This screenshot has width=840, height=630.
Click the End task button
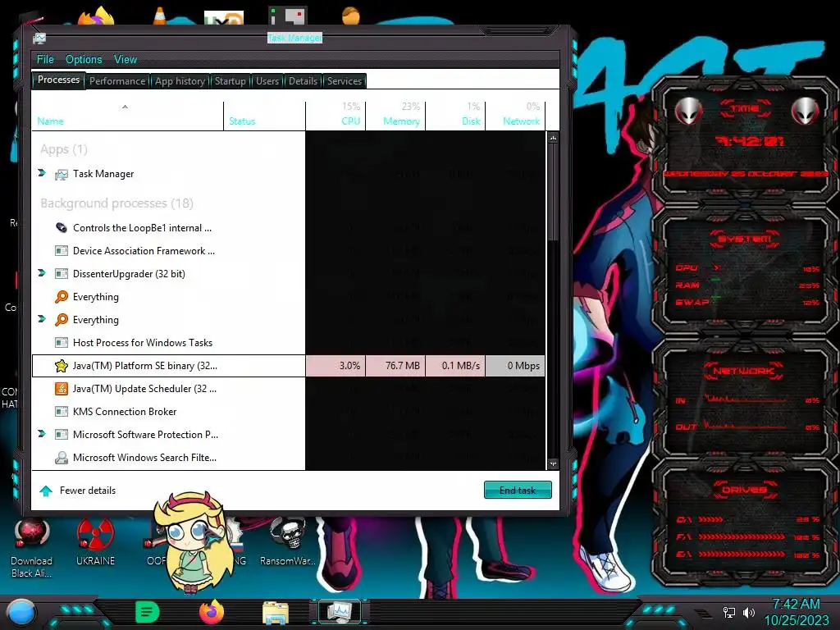(518, 490)
